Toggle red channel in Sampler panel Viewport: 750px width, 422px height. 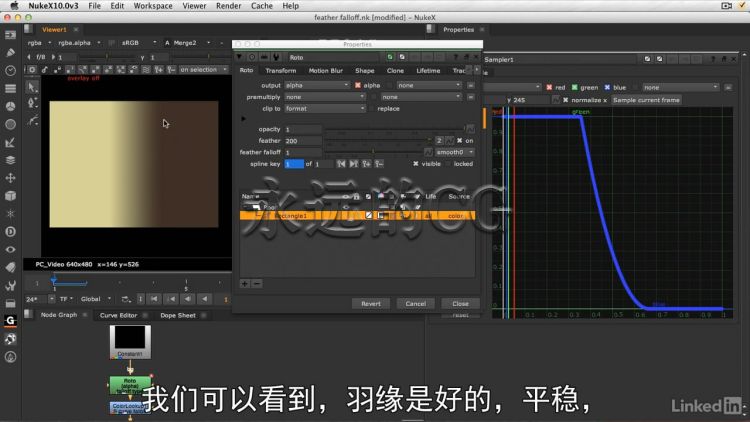(x=549, y=88)
